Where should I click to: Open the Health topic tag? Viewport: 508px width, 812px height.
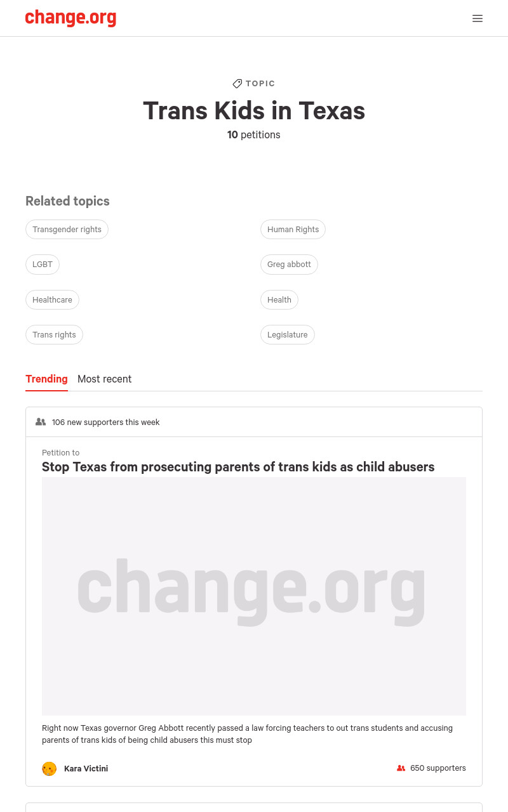279,299
